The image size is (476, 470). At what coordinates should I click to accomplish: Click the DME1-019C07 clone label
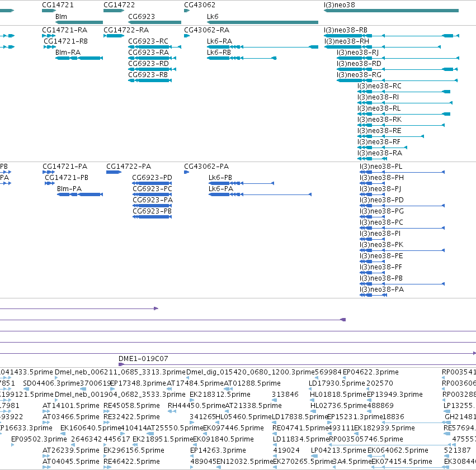[143, 359]
